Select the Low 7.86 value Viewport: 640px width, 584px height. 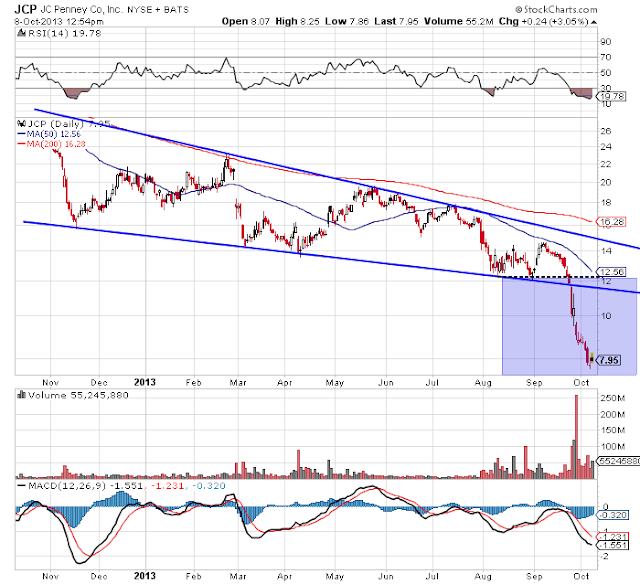point(347,21)
